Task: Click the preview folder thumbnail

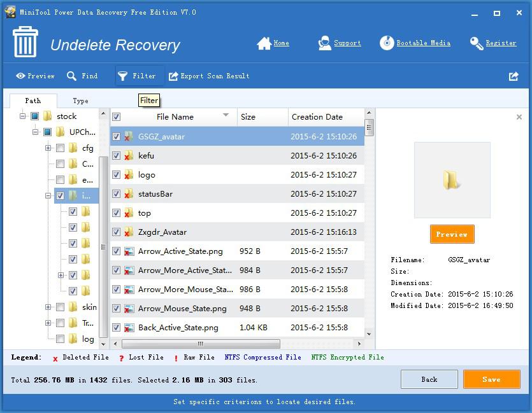Action: click(x=452, y=180)
